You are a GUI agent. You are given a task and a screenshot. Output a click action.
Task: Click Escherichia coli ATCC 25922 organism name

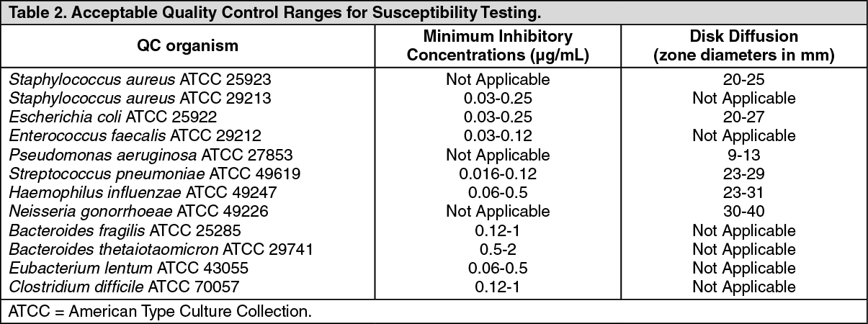pos(113,117)
